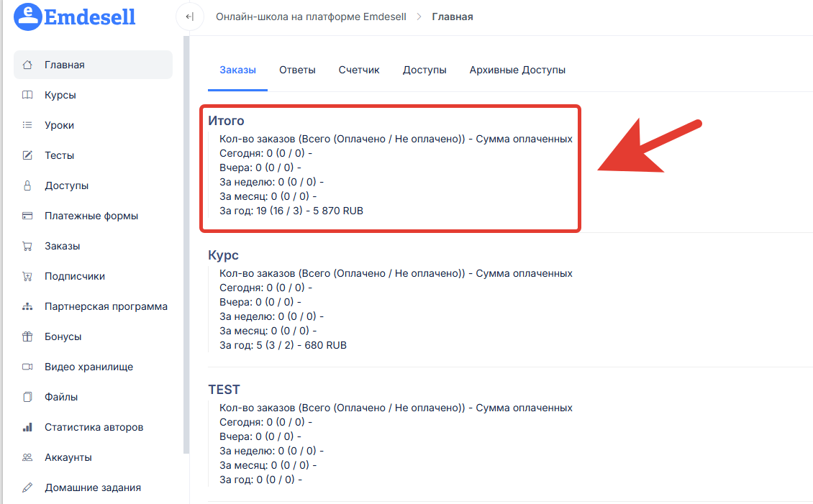
Task: Go to Статистика авторов page
Action: [94, 427]
